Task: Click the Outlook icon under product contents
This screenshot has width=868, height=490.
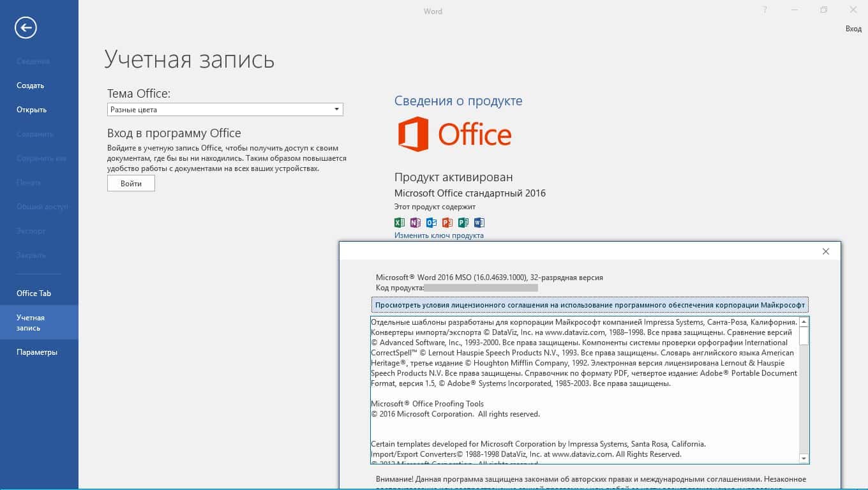Action: tap(431, 223)
